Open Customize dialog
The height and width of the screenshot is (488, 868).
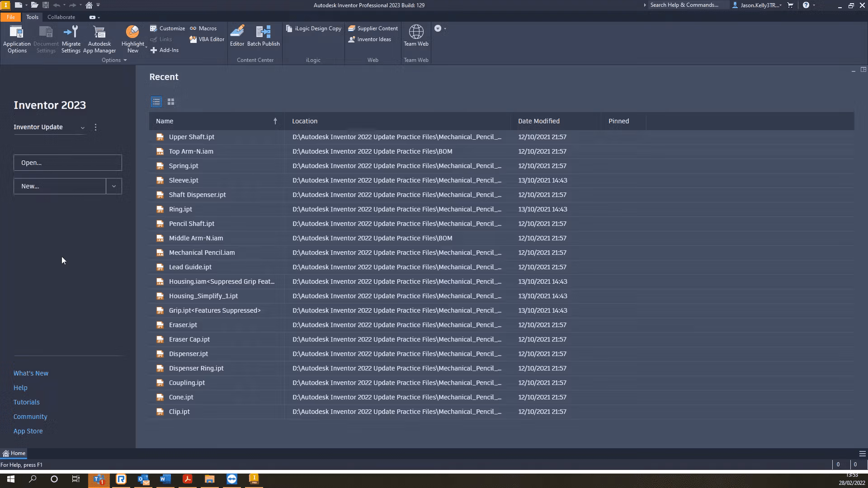click(167, 28)
